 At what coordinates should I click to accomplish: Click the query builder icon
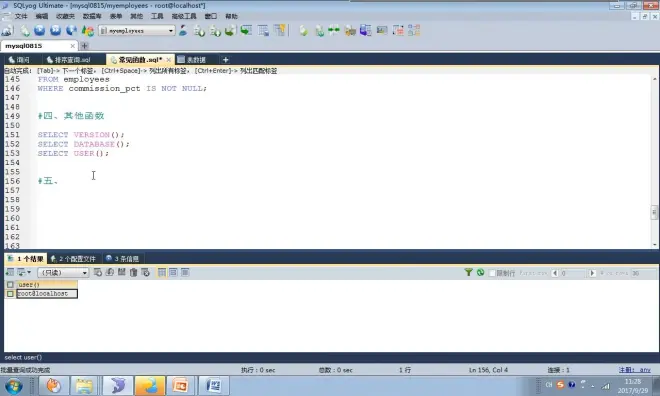tap(398, 30)
